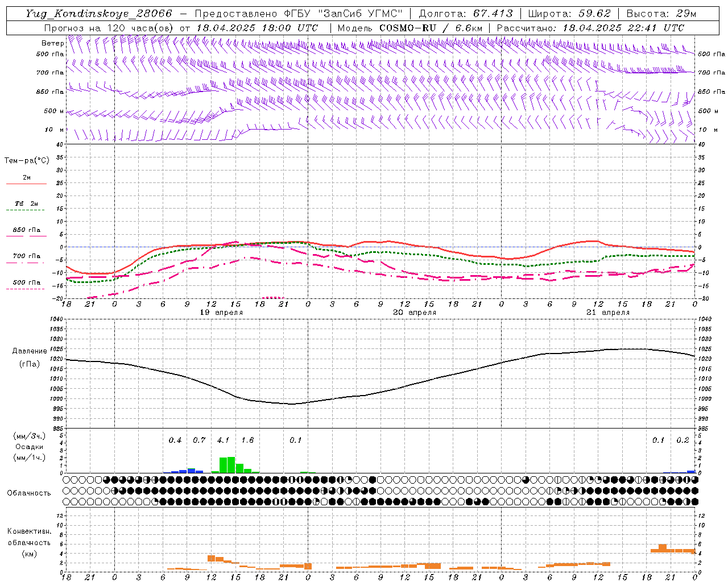The height and width of the screenshot is (582, 728).
Task: Click the Облачность cloud cover row label
Action: click(29, 493)
